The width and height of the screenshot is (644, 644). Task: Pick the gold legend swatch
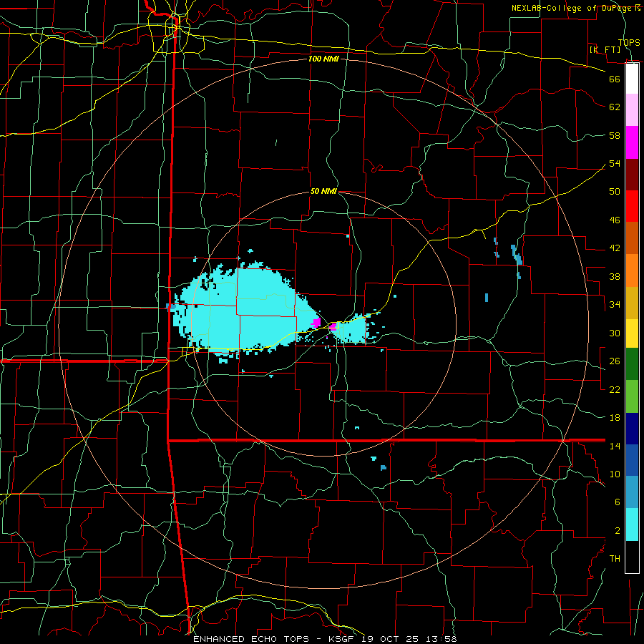(x=632, y=303)
